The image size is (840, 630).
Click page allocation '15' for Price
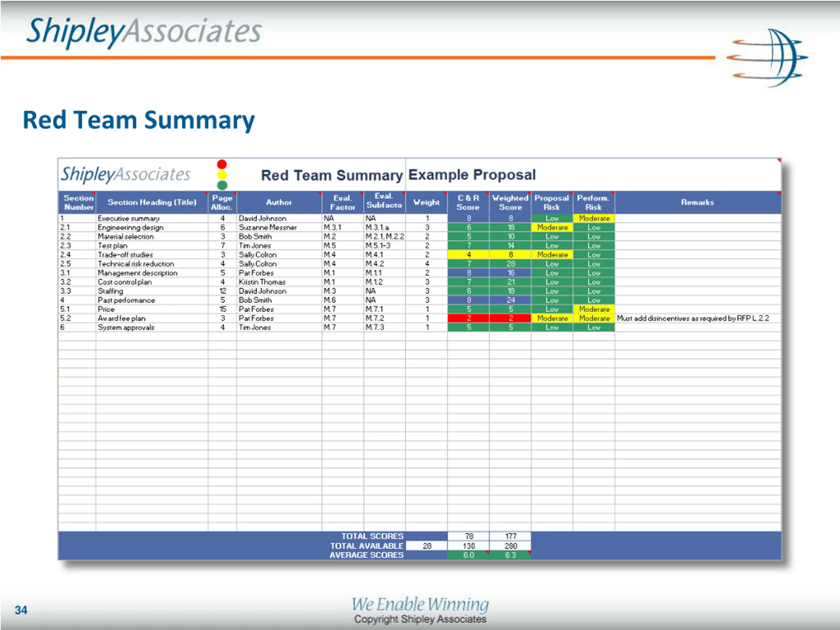click(x=222, y=309)
